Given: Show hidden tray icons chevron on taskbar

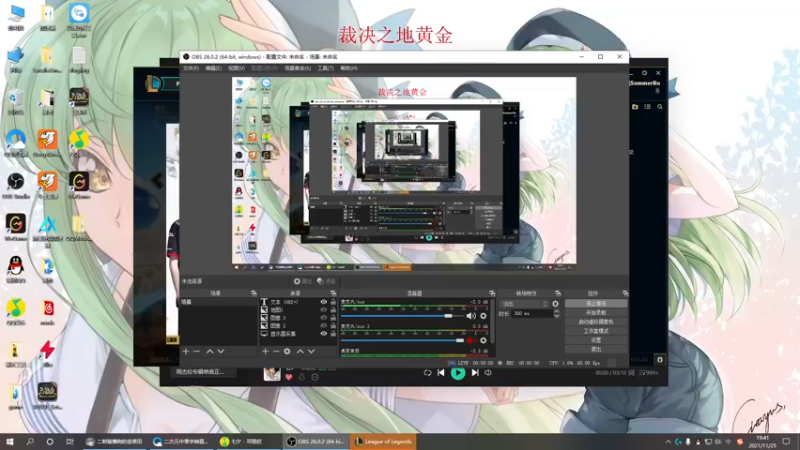Looking at the screenshot, I should (668, 442).
